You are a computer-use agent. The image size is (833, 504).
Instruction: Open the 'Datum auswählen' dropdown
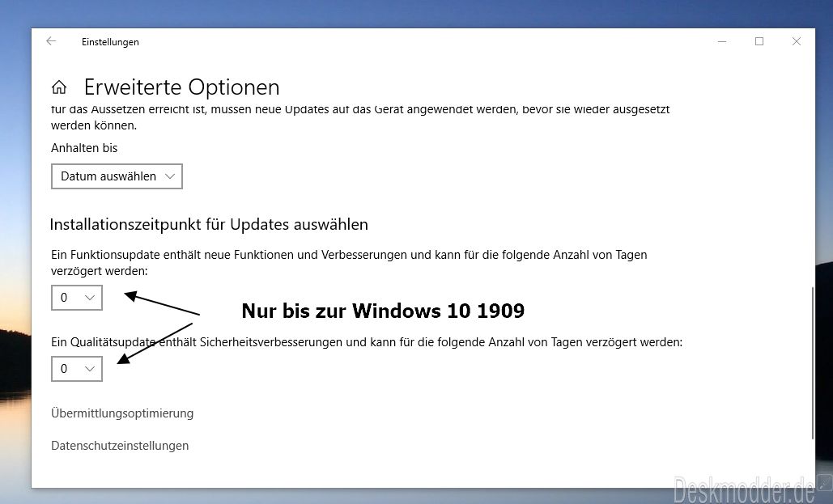[117, 176]
